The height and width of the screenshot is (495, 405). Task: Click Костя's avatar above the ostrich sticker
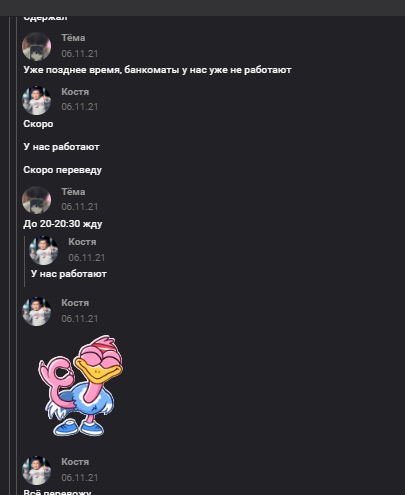click(x=37, y=311)
